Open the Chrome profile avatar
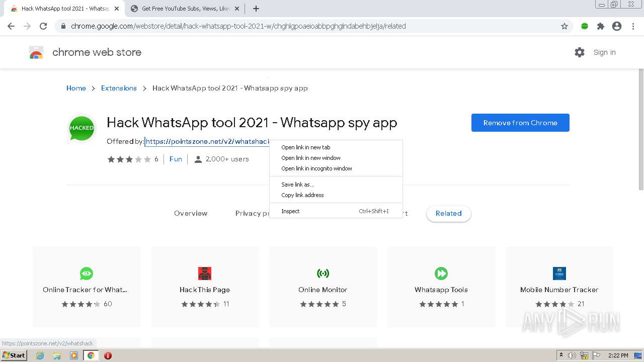 [617, 26]
